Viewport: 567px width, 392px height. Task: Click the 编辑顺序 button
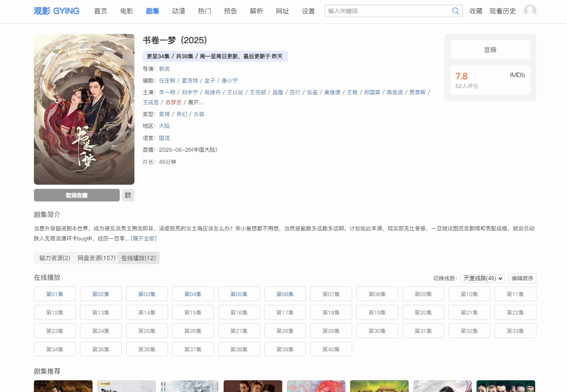click(523, 278)
